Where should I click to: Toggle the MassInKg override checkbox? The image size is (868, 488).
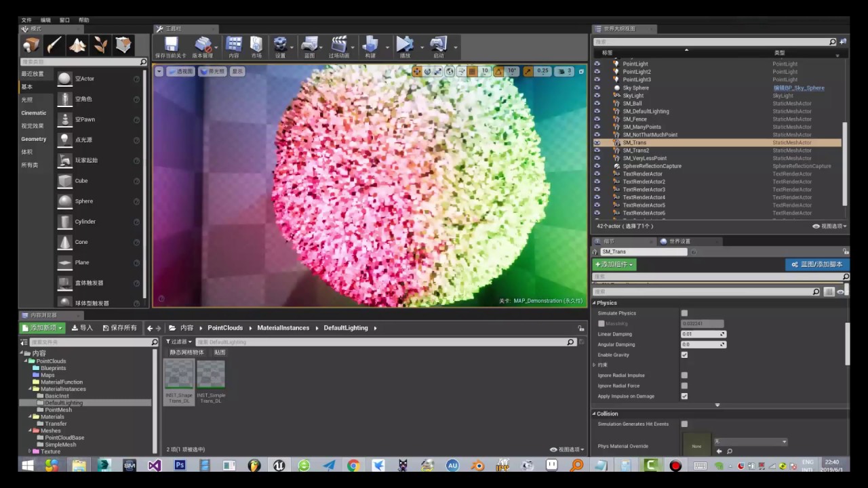coord(601,323)
